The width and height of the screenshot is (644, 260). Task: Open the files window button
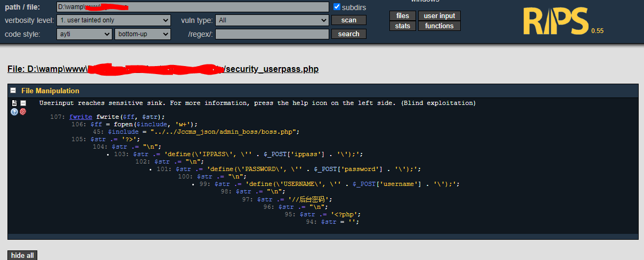(403, 16)
